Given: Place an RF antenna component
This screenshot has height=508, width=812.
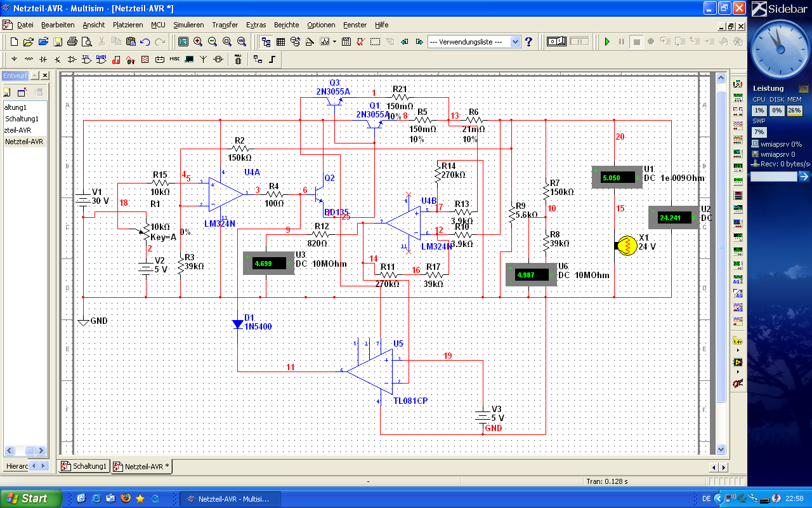Looking at the screenshot, I should coord(203,59).
